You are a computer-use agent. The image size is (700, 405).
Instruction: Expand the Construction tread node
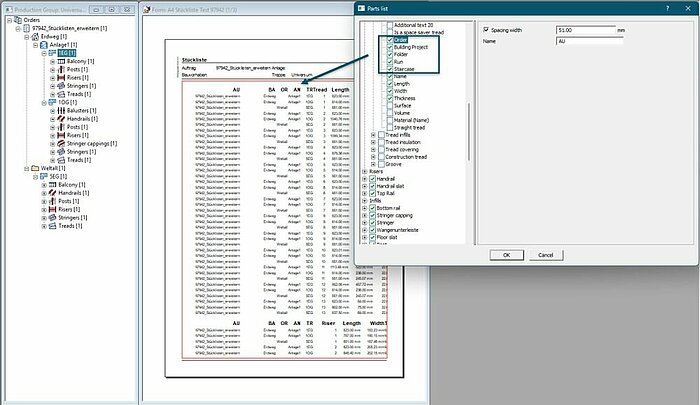click(x=373, y=157)
